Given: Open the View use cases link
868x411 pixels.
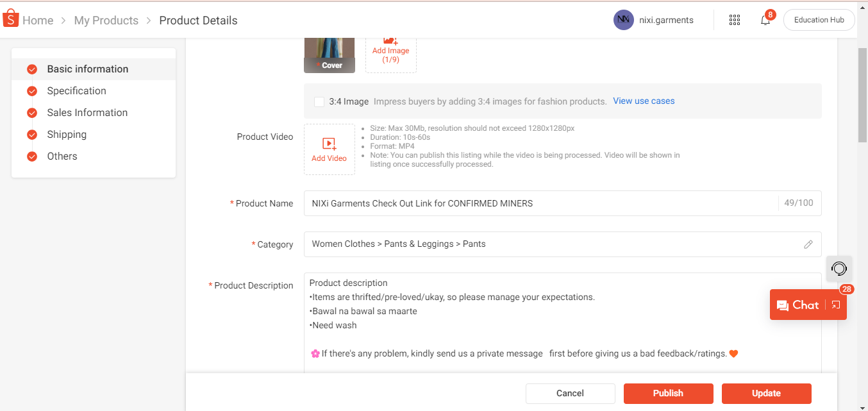Looking at the screenshot, I should pos(644,101).
